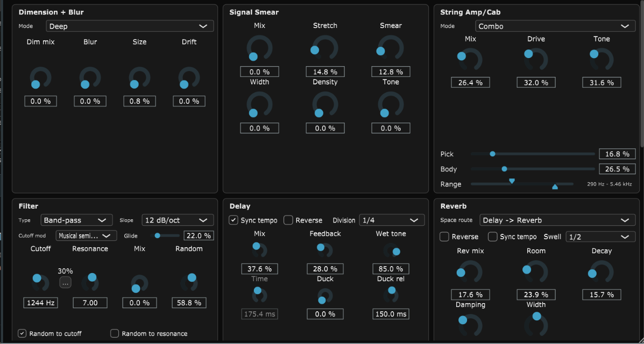This screenshot has width=644, height=344.
Task: Click the Drive knob
Action: (x=535, y=60)
